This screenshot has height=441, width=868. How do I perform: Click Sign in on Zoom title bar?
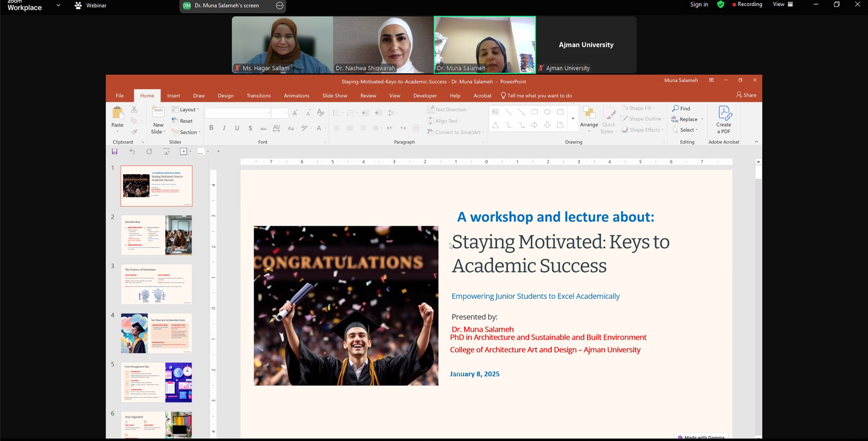pyautogui.click(x=699, y=4)
